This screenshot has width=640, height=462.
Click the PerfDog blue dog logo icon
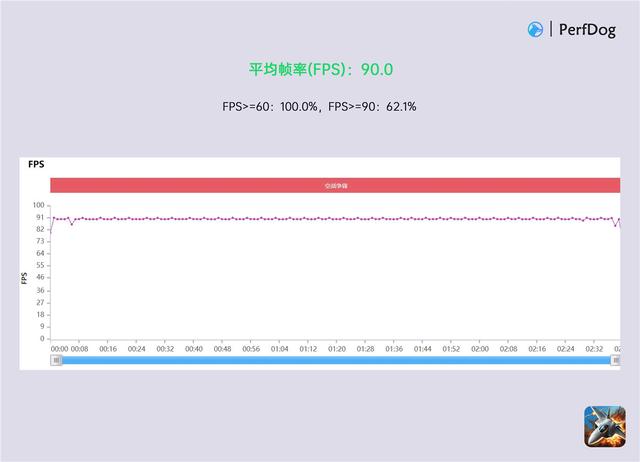[535, 29]
